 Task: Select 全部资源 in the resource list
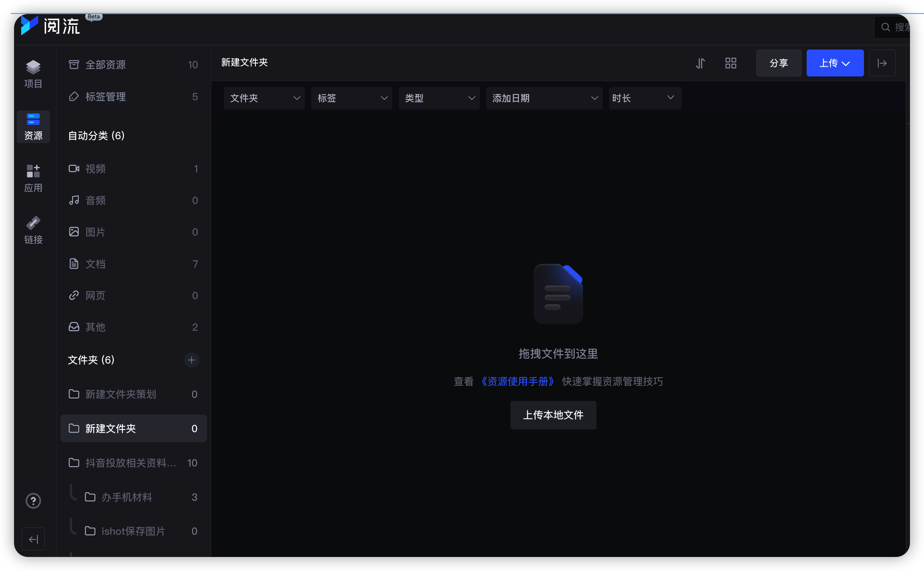tap(133, 65)
